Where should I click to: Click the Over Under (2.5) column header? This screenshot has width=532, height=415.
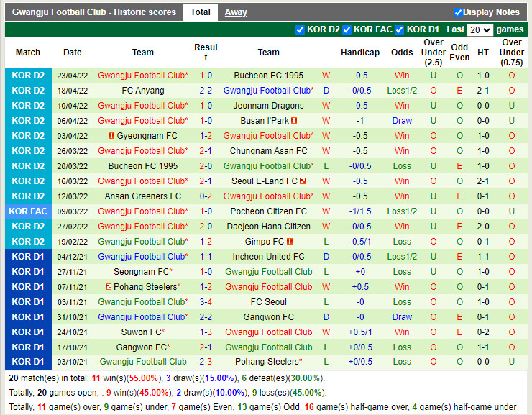pos(434,53)
